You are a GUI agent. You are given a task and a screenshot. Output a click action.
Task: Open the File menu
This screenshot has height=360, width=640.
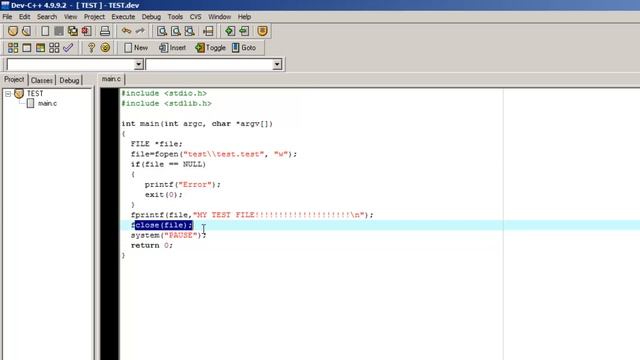click(x=7, y=17)
